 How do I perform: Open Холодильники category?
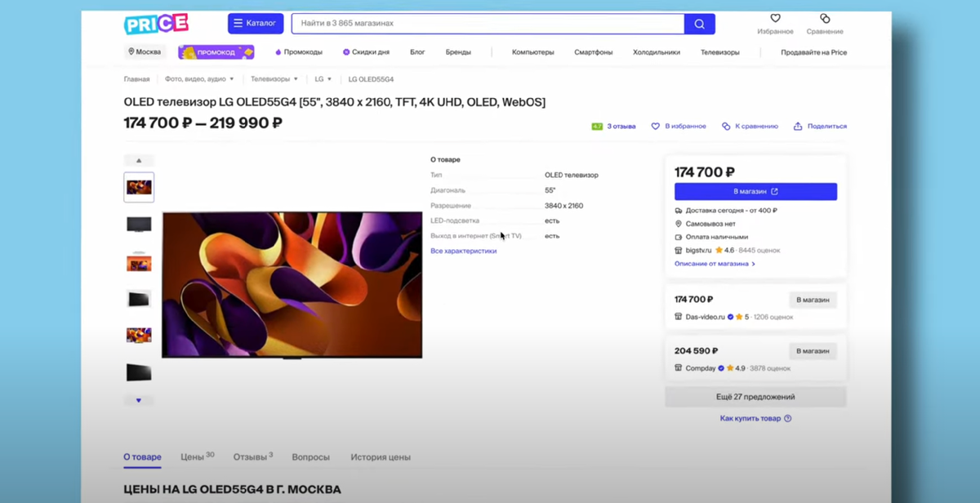[x=657, y=52]
